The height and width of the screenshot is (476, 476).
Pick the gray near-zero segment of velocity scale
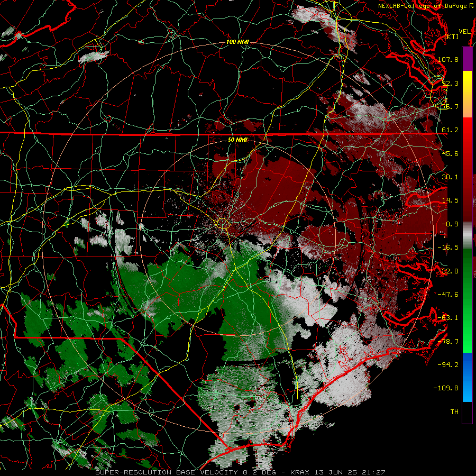pyautogui.click(x=467, y=235)
